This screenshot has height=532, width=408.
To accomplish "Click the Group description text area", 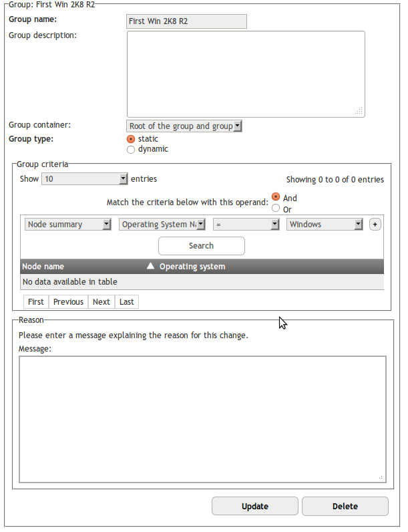I will 246,74.
